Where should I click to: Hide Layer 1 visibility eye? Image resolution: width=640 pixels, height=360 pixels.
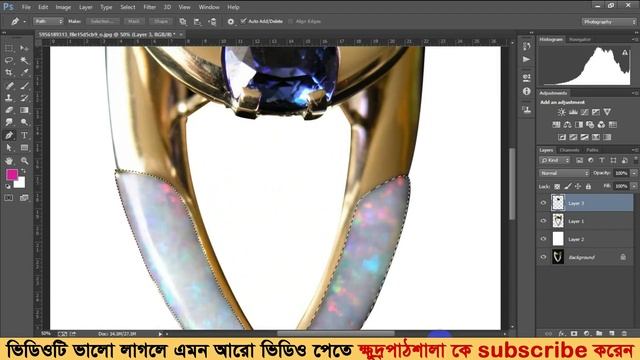(x=543, y=221)
